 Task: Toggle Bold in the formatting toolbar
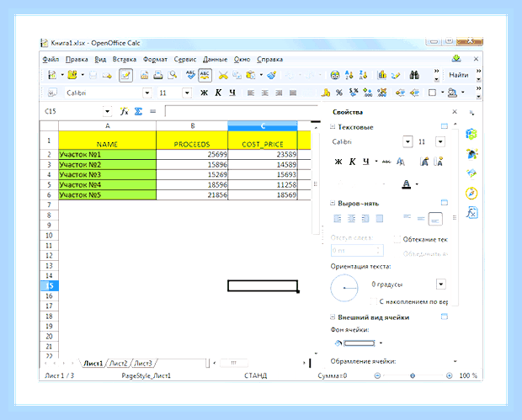point(204,93)
